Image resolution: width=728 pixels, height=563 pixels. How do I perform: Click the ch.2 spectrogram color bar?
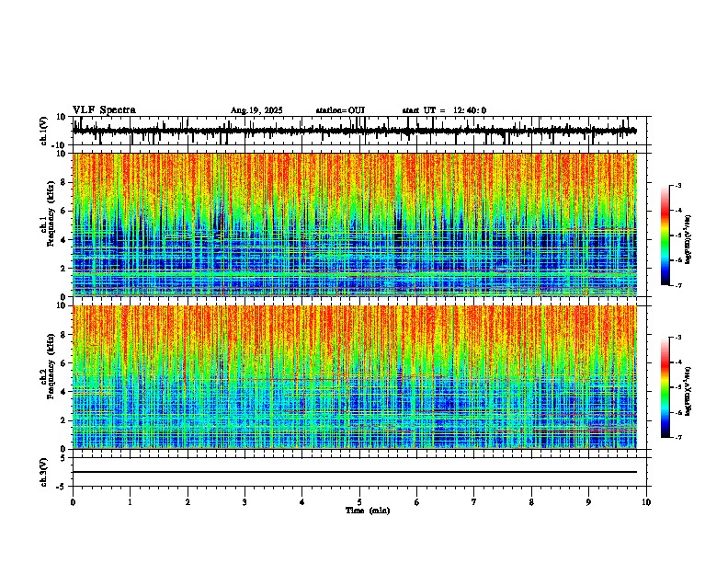point(665,387)
